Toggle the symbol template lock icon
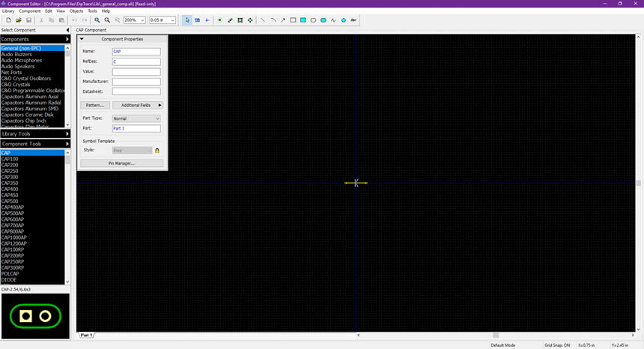 click(157, 151)
